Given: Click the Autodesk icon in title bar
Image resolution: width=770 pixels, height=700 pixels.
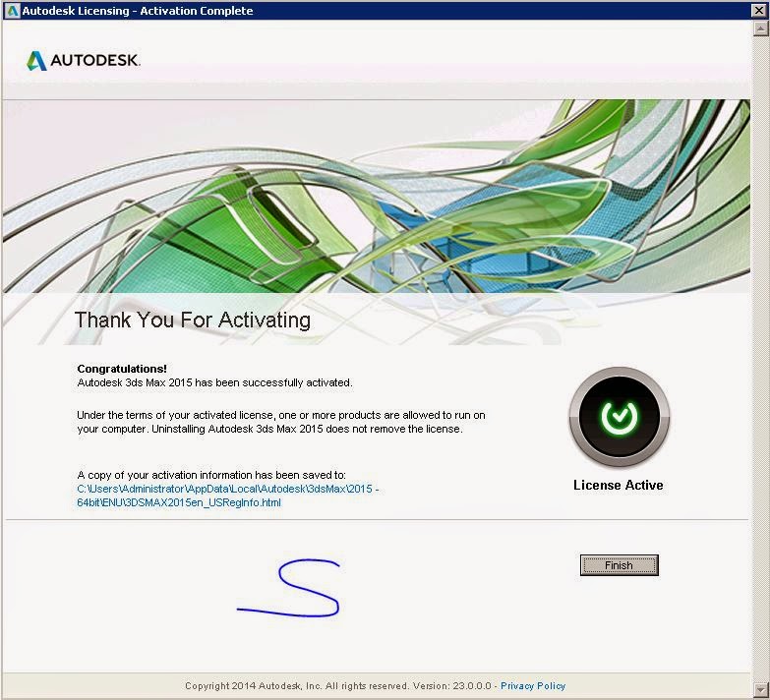Looking at the screenshot, I should tap(12, 11).
